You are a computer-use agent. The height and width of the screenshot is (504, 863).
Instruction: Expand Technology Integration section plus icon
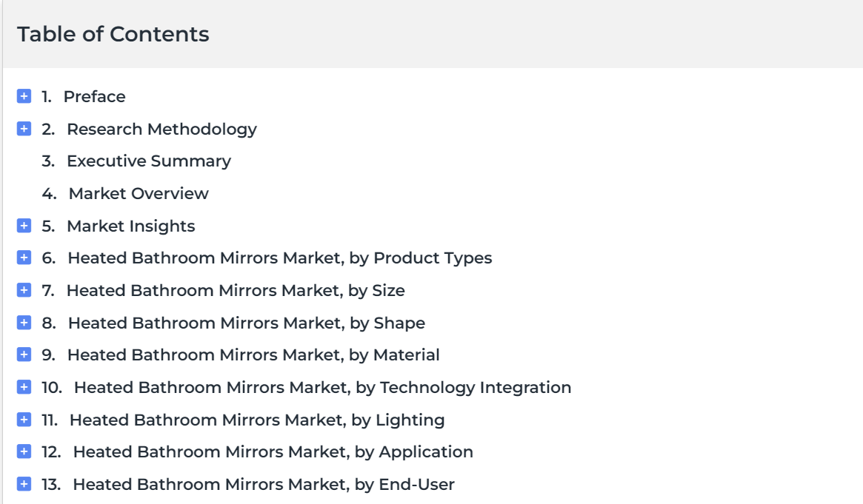click(24, 387)
